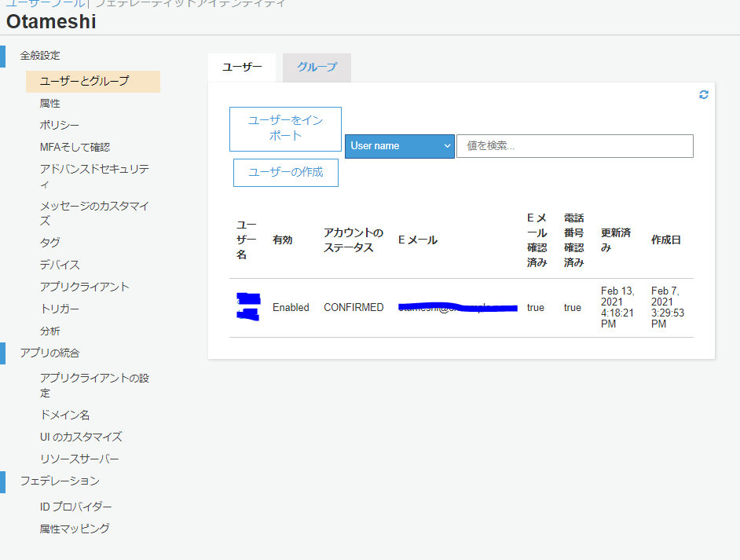Click the 電話番号確認済み column header
This screenshot has width=740, height=560.
click(x=574, y=240)
